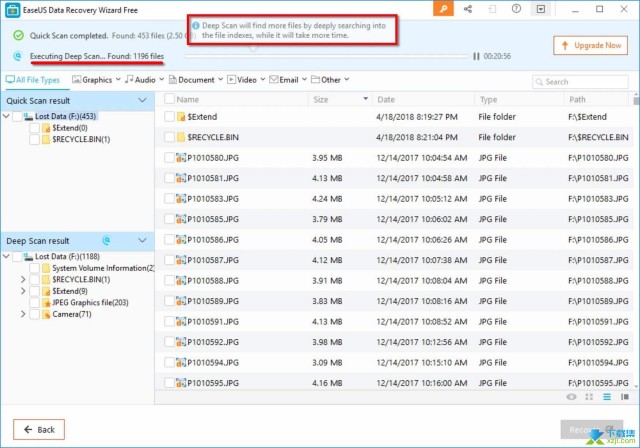This screenshot has width=640, height=448.
Task: Click the Recover button
Action: click(x=591, y=429)
